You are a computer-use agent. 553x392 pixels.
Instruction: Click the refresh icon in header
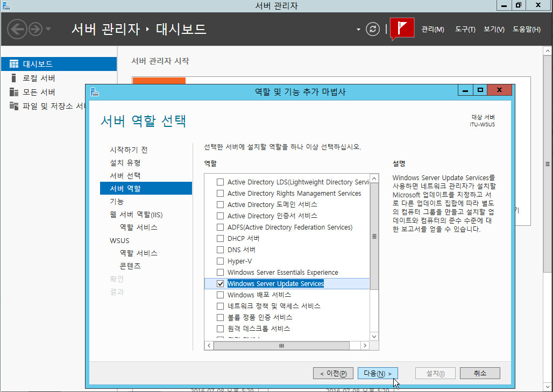coord(373,29)
